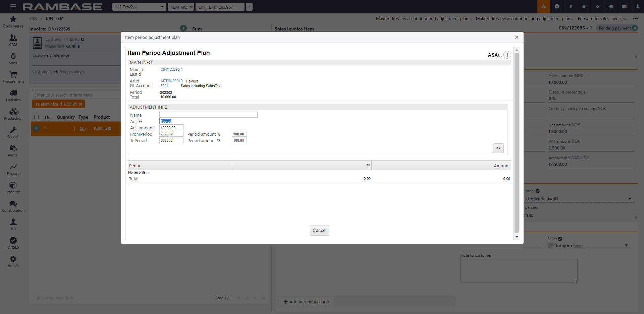Click the Name input field

(208, 115)
